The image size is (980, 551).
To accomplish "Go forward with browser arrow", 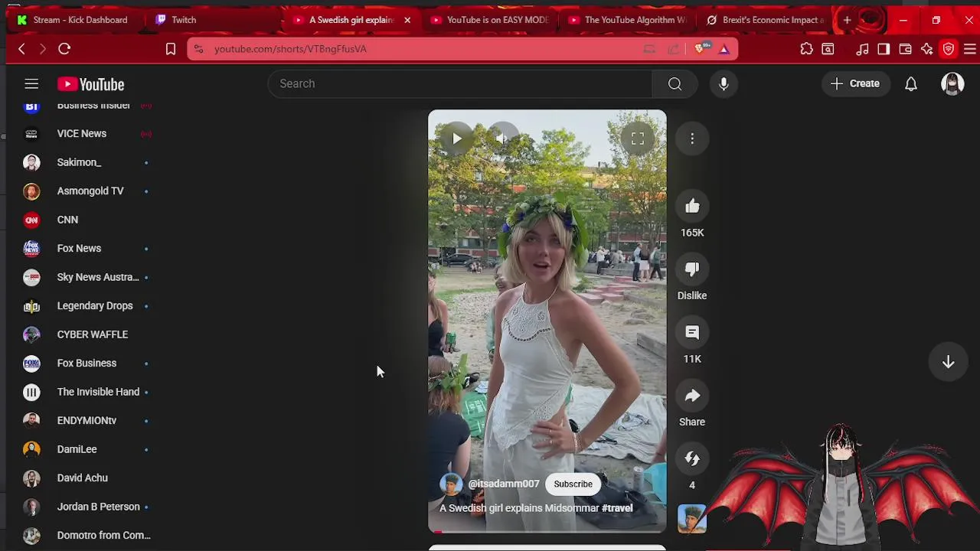I will tap(43, 49).
